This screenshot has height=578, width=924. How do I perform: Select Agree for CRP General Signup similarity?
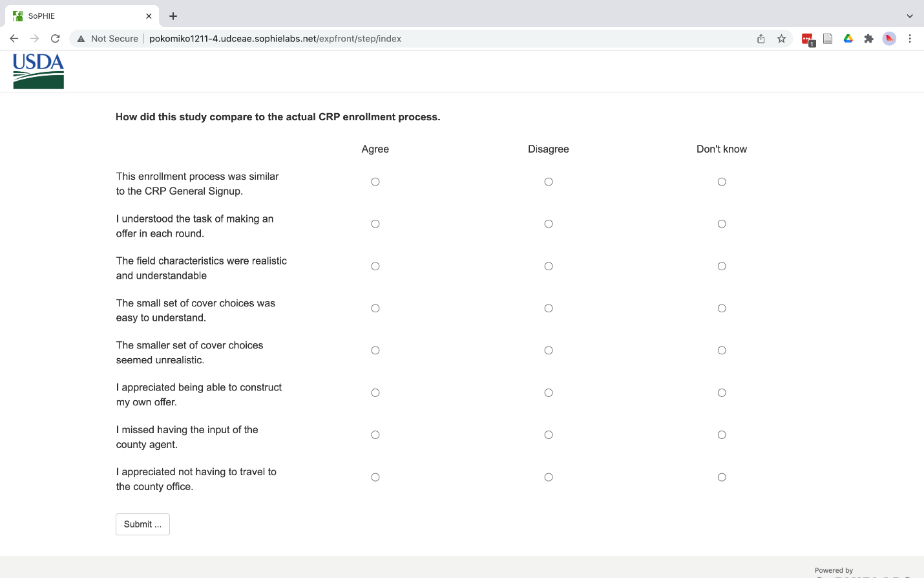(x=375, y=182)
